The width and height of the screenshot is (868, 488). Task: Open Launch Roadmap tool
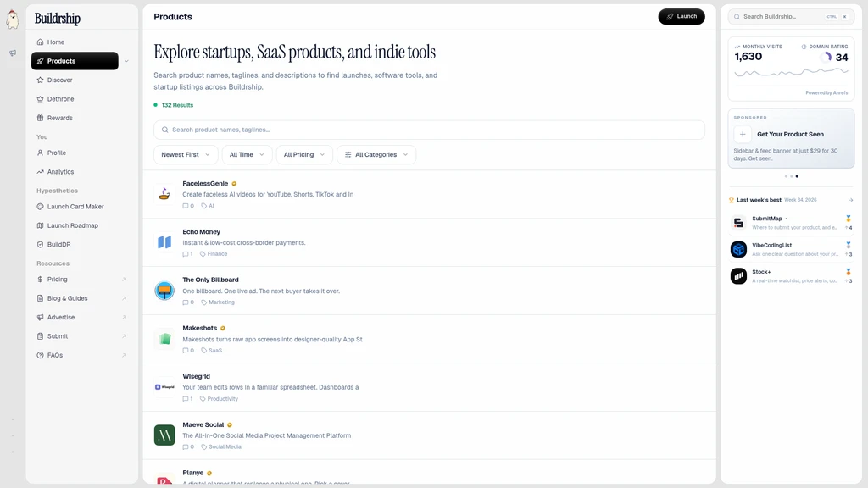pyautogui.click(x=73, y=225)
